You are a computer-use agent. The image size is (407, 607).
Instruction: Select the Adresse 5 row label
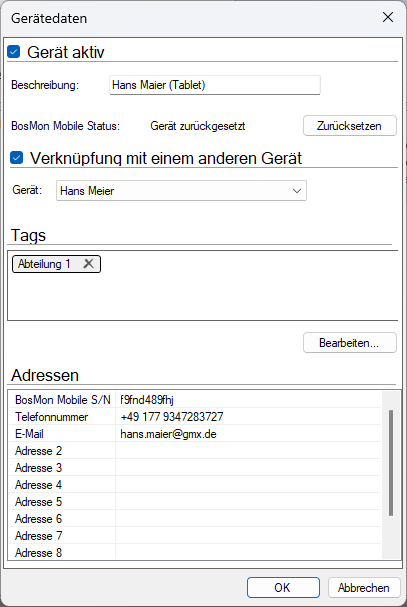click(38, 502)
